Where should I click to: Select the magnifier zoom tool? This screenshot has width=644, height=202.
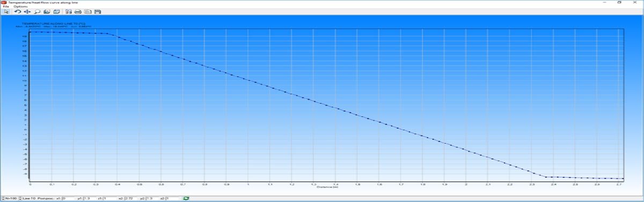coord(37,11)
